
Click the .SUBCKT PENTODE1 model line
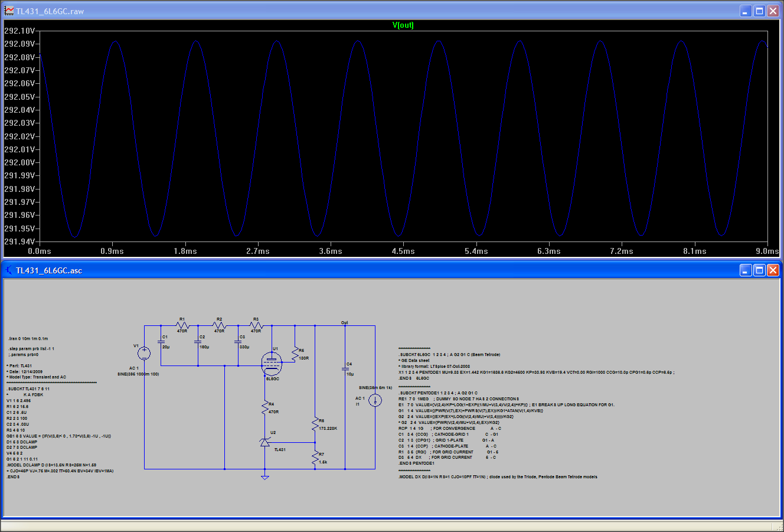438,393
